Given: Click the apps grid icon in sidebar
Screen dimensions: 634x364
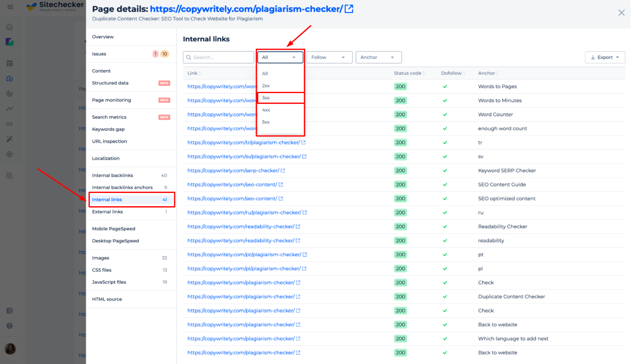Looking at the screenshot, I should tap(10, 176).
